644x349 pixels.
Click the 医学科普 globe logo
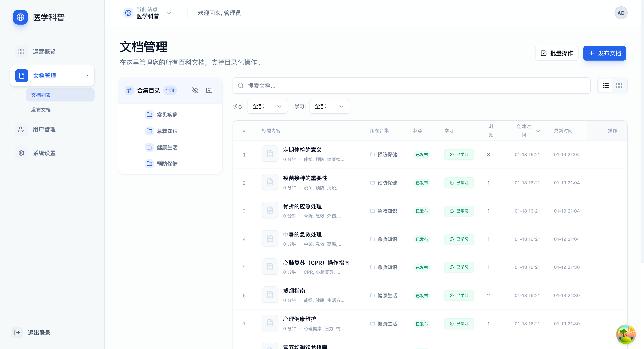pos(20,17)
